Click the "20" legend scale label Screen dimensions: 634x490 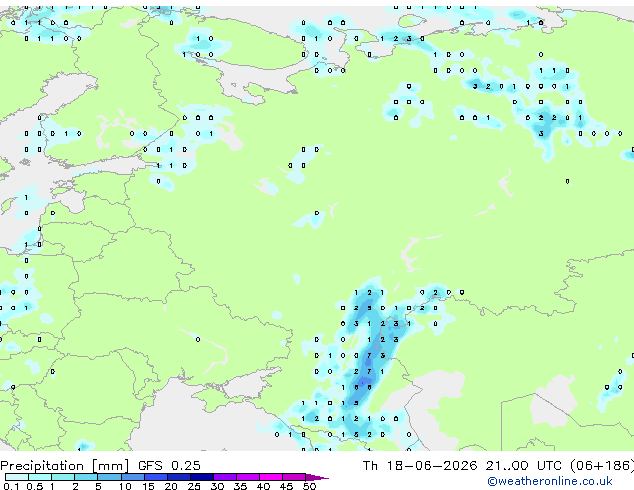pyautogui.click(x=171, y=486)
